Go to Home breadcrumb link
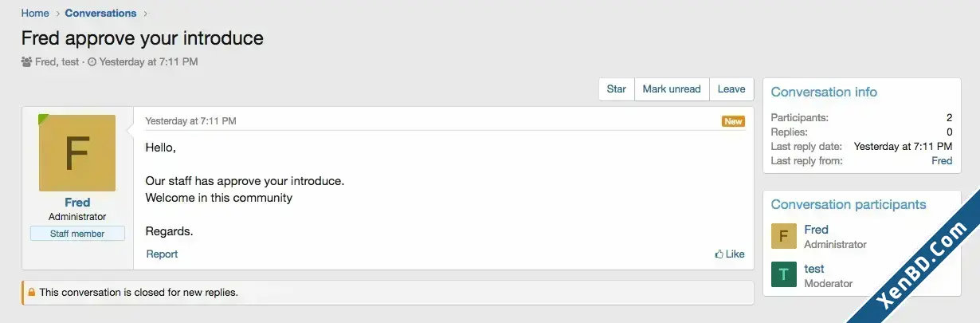 coord(35,13)
